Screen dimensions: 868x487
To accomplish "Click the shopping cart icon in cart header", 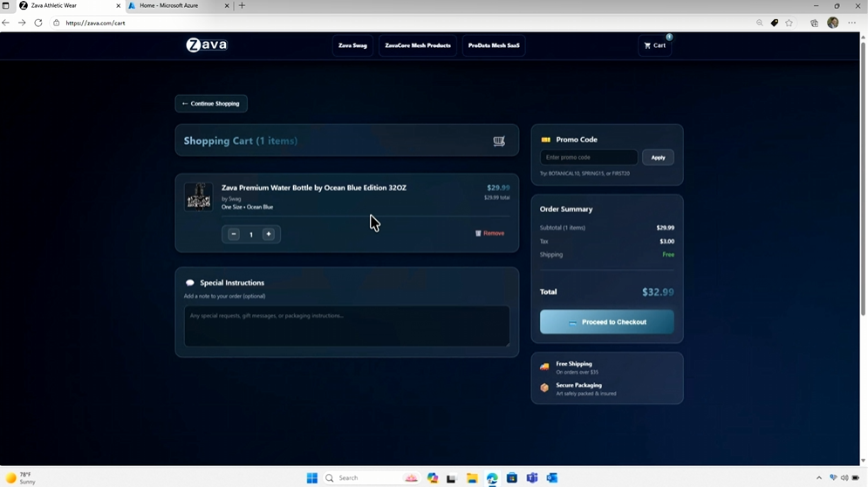I will (499, 141).
